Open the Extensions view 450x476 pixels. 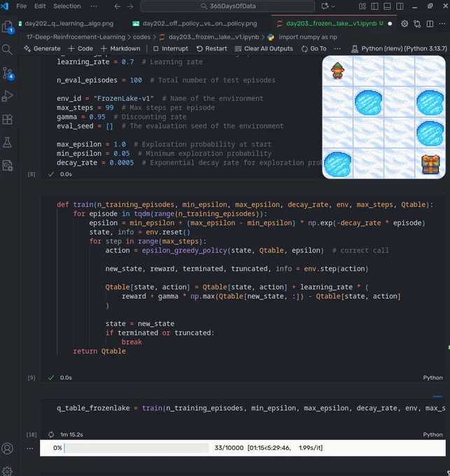pos(7,119)
